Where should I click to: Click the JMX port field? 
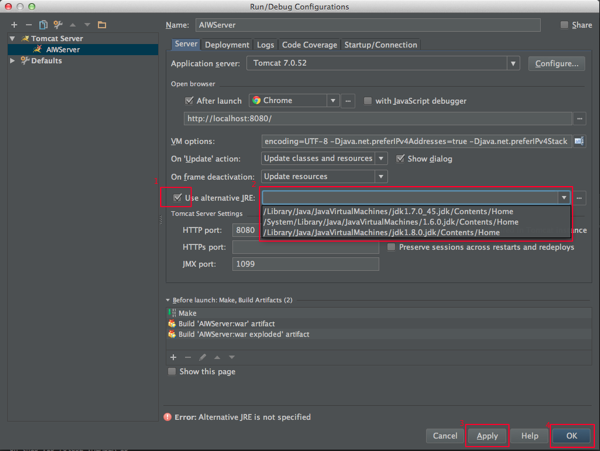[305, 264]
